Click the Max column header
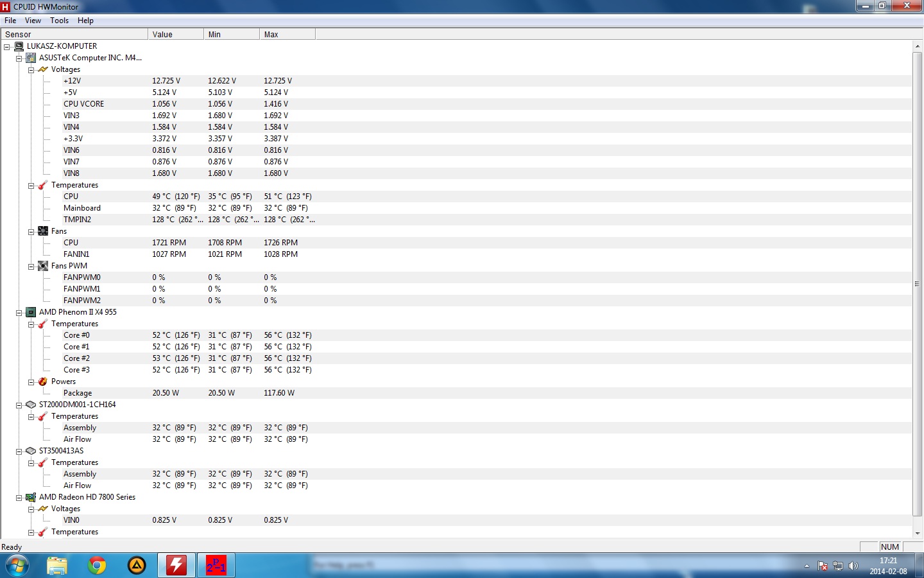Image resolution: width=924 pixels, height=578 pixels. 287,35
